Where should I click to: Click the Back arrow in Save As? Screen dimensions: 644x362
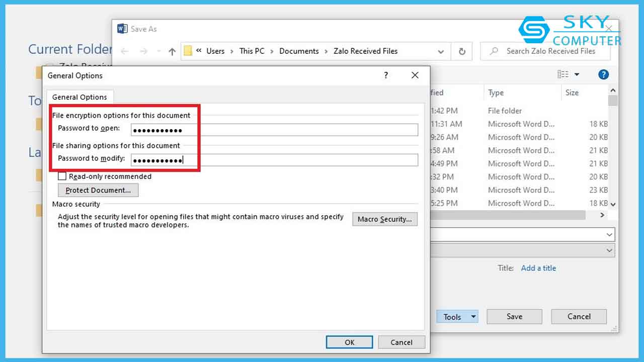pos(125,51)
